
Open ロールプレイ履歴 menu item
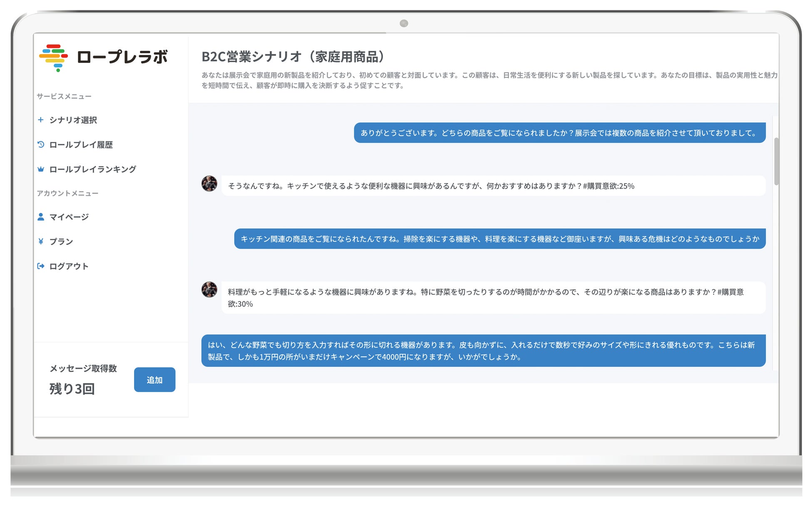pyautogui.click(x=81, y=144)
